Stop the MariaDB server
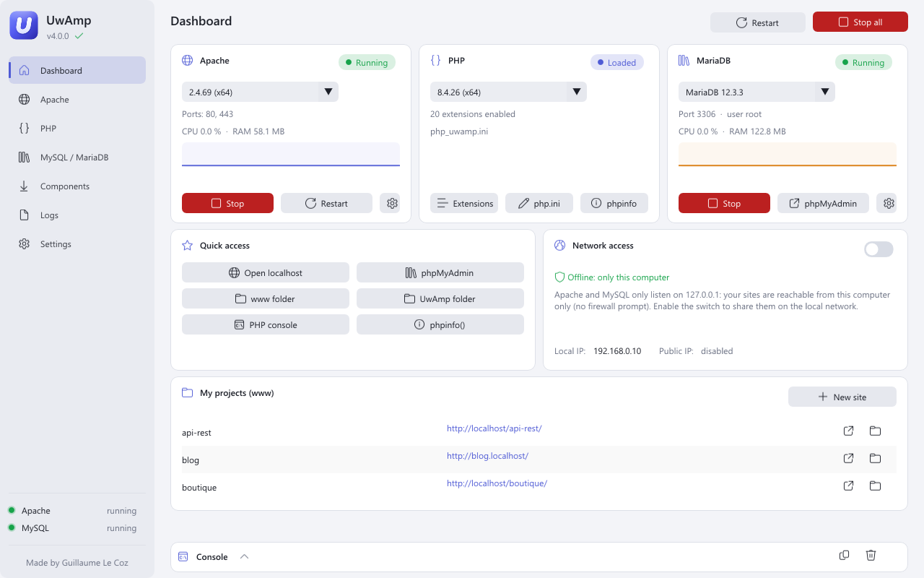Screen dimensions: 924x578 tap(724, 203)
